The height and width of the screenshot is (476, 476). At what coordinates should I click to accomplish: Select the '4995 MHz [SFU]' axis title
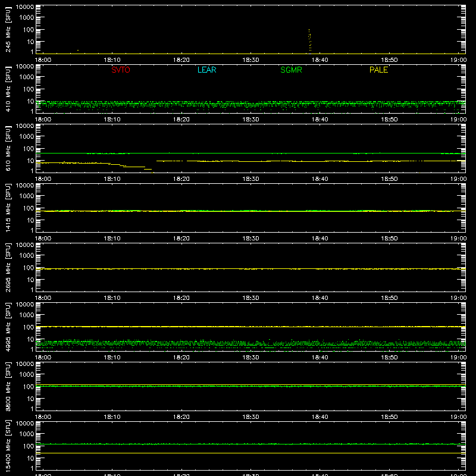[x=8, y=327]
